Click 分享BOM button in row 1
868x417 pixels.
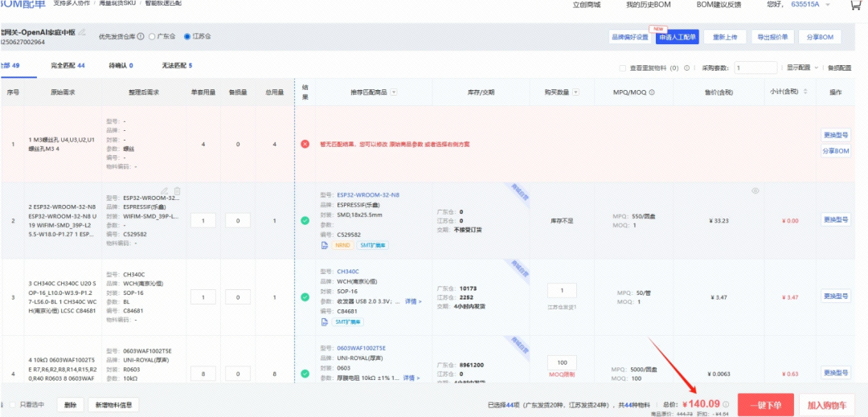coord(835,151)
